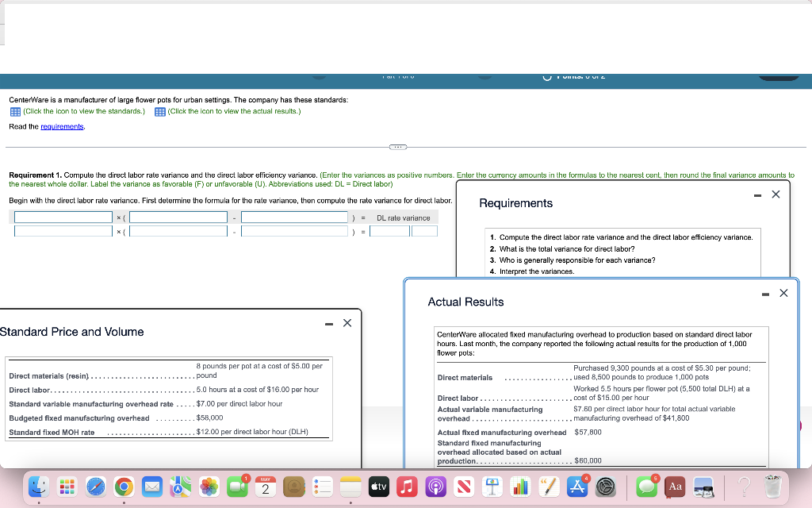Screen dimensions: 812x508
Task: Open Podcasts in the dock
Action: [x=435, y=487]
